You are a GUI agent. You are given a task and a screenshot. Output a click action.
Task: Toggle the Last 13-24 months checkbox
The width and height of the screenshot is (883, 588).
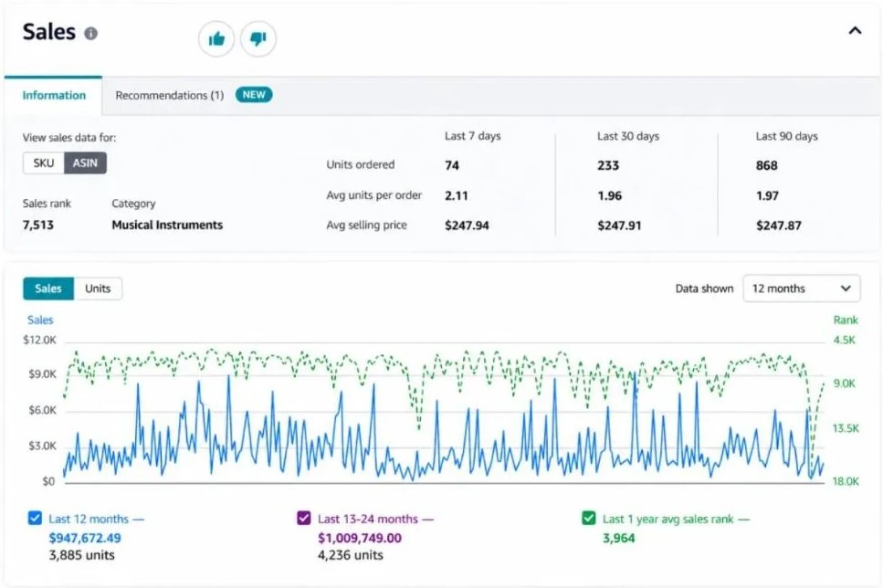coord(303,519)
